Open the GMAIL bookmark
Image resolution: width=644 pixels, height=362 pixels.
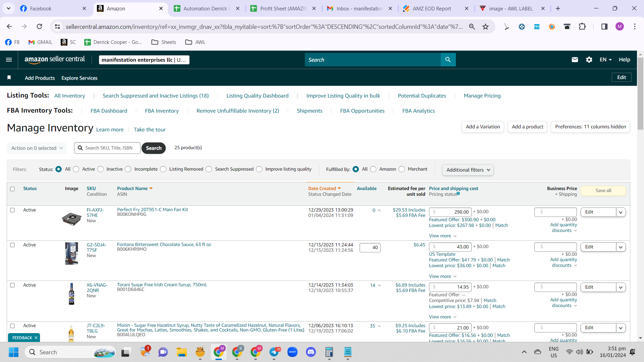coord(41,42)
